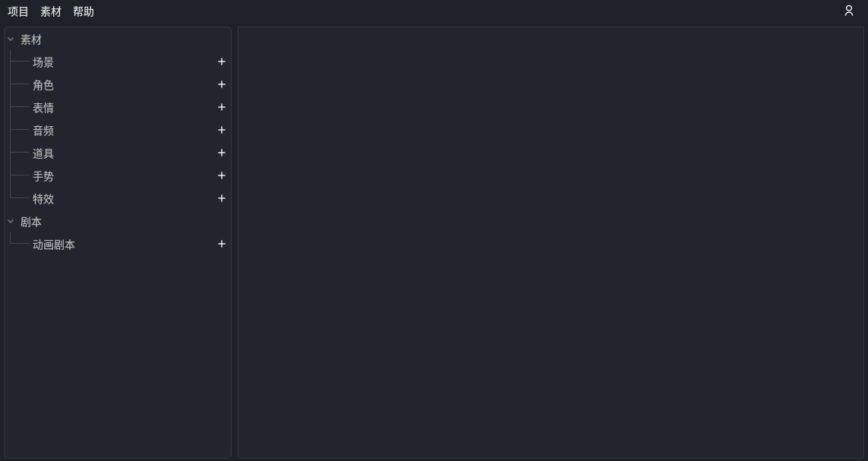Add a new 角色 using its plus icon

[x=221, y=84]
